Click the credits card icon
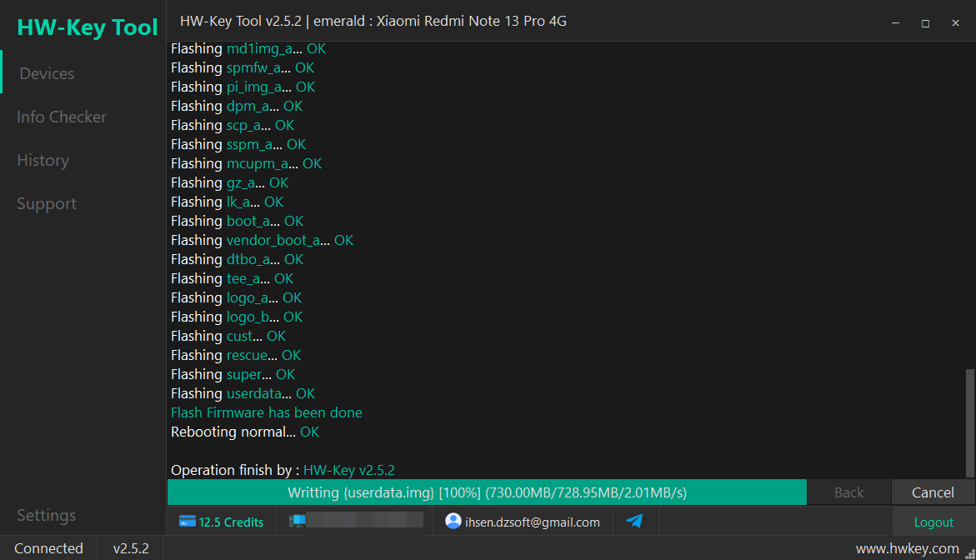 (188, 522)
